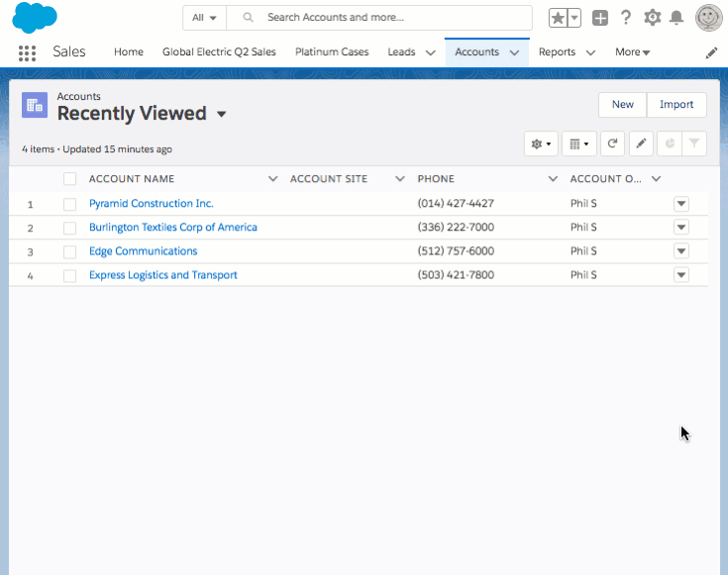Click the Search Accounts input field
The width and height of the screenshot is (728, 575).
[x=378, y=18]
